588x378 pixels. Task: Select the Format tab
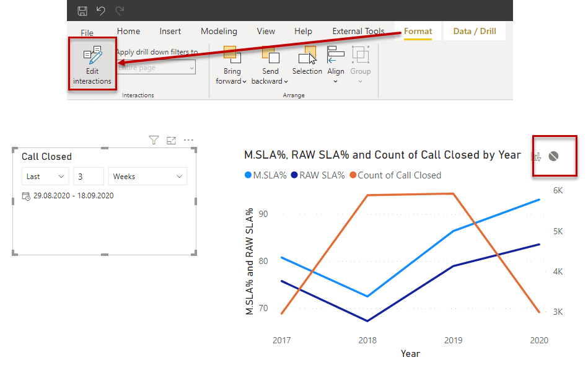tap(418, 31)
